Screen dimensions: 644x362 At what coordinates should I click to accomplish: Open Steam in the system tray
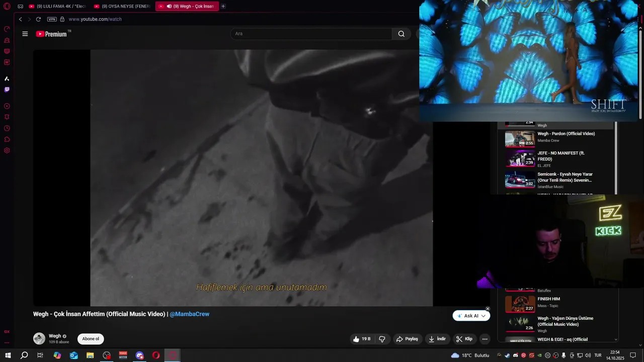pos(507,355)
